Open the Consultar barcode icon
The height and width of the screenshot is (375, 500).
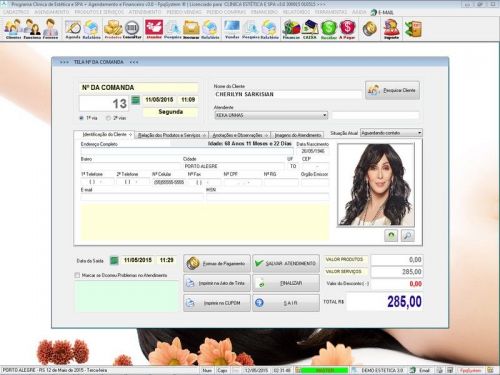pyautogui.click(x=132, y=29)
